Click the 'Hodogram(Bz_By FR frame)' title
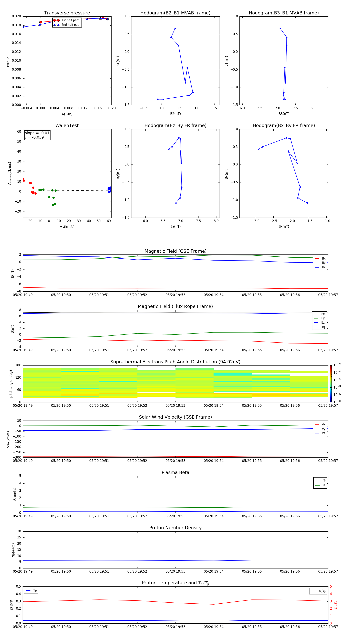This screenshot has height=644, width=351. (175, 125)
